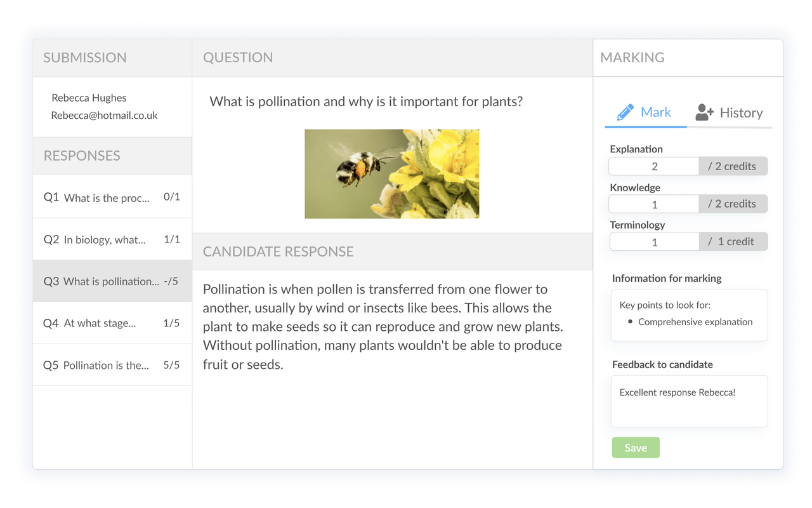Click the Comprehensive explanation bullet

pos(690,322)
